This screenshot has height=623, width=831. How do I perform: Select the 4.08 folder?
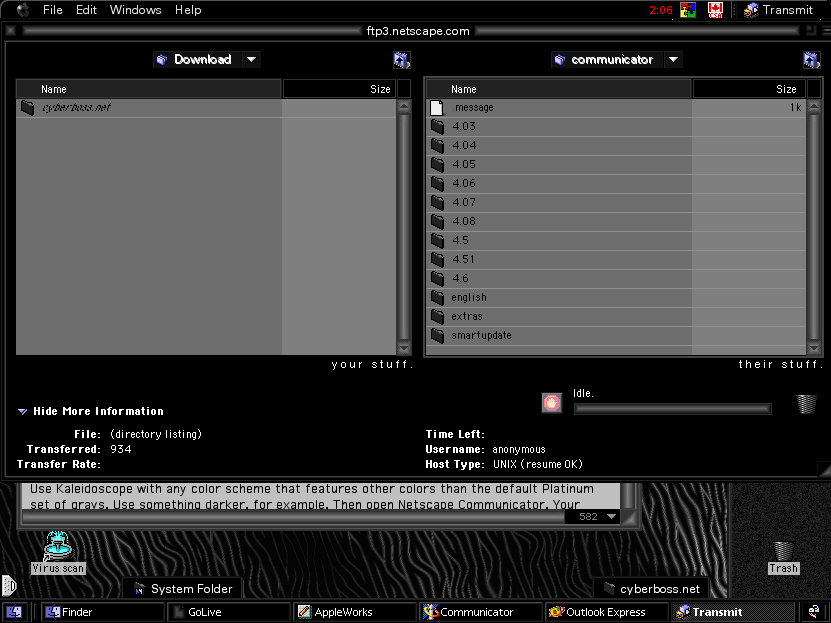pyautogui.click(x=616, y=221)
